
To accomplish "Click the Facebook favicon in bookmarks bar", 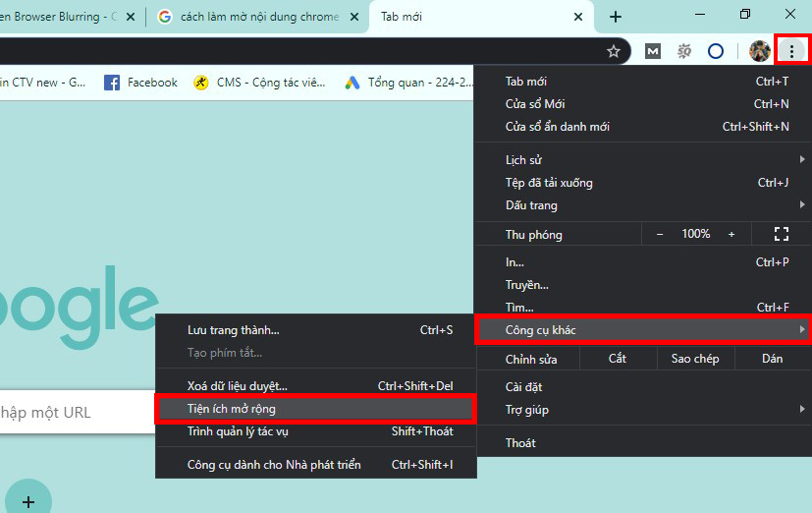I will pos(112,83).
